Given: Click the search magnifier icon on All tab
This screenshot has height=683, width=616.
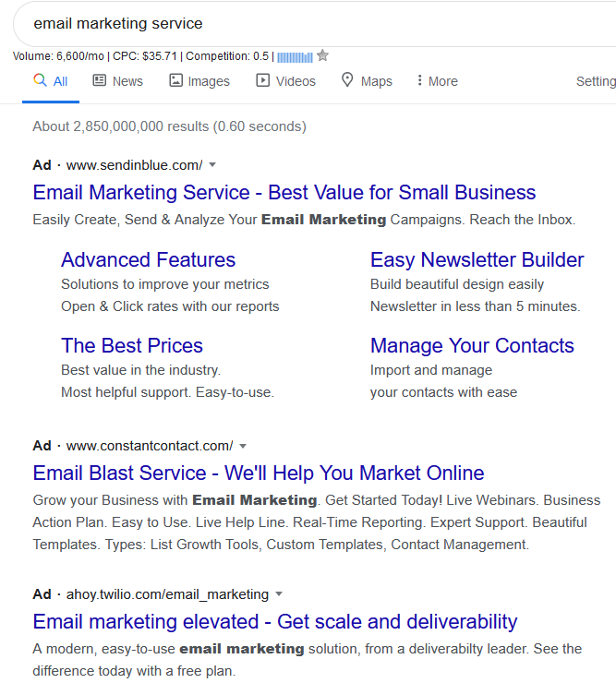Looking at the screenshot, I should [40, 80].
